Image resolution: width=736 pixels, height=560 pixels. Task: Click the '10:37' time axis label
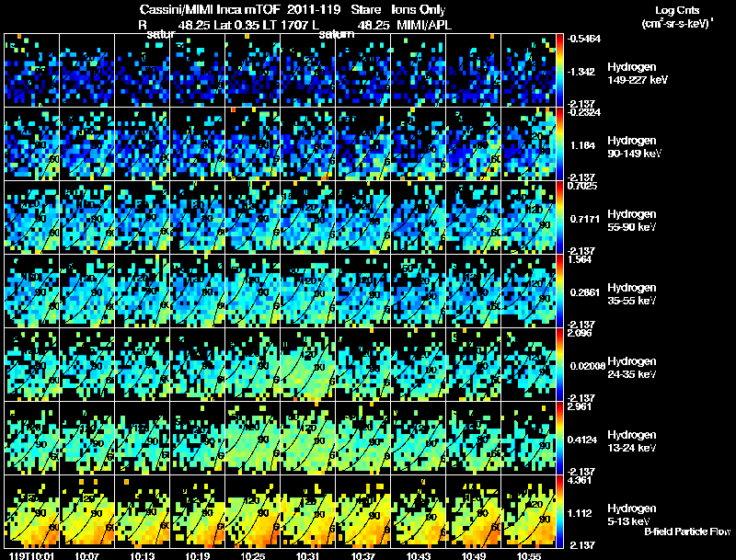pos(362,555)
